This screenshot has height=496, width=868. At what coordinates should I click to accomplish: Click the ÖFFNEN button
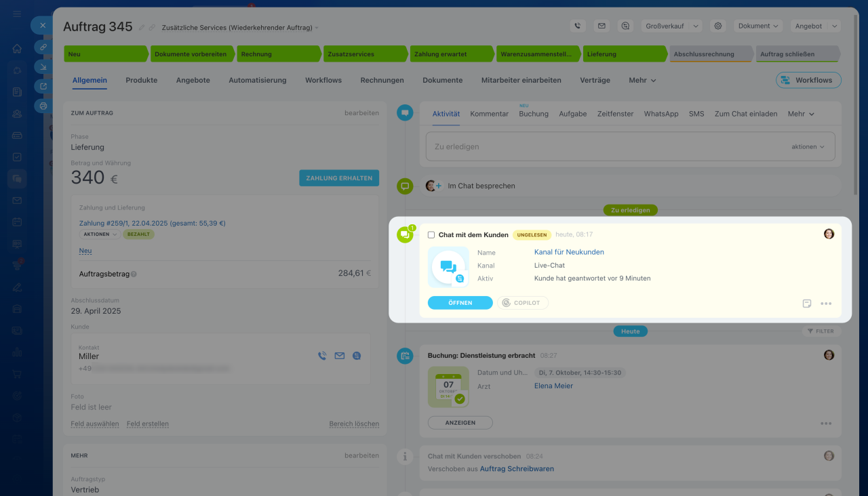click(460, 303)
